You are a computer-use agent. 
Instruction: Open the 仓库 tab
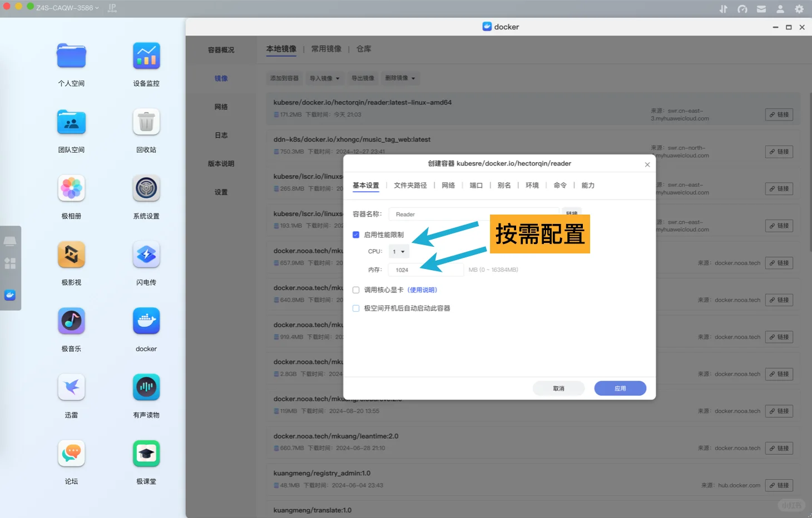coord(364,49)
